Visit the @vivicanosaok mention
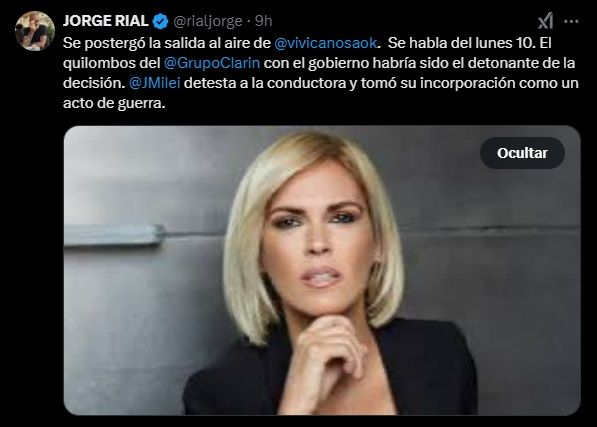597x427 pixels. [326, 43]
